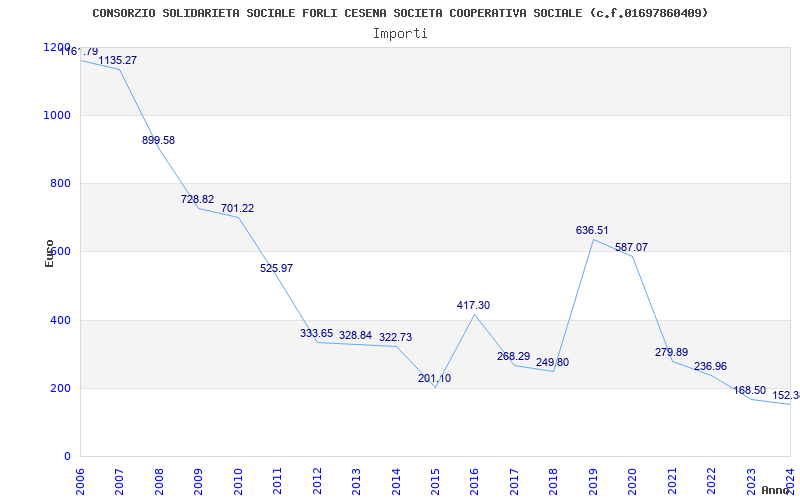Click the 'Importi' subtitle
The image size is (800, 500).
pos(400,34)
